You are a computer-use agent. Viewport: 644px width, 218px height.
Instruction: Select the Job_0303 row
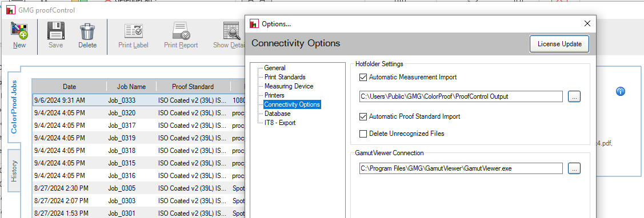coord(139,201)
